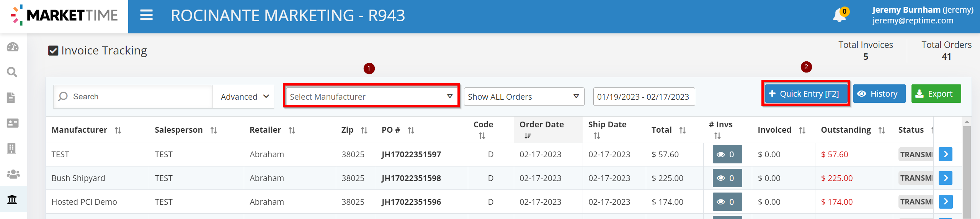Click the outstanding amount $ 225.00

(837, 178)
